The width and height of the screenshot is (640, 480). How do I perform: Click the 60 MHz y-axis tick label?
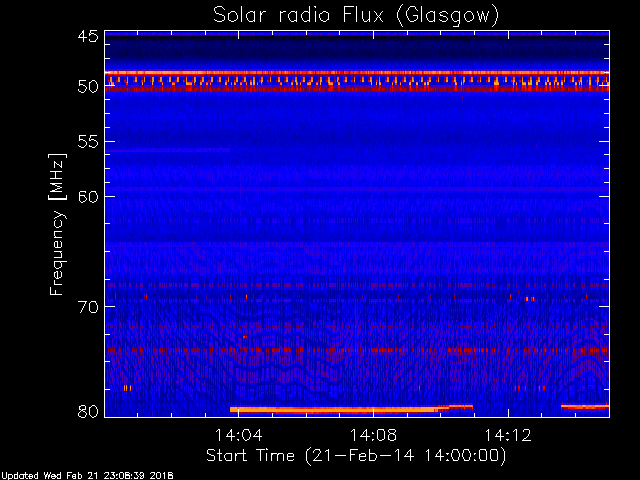[x=87, y=196]
